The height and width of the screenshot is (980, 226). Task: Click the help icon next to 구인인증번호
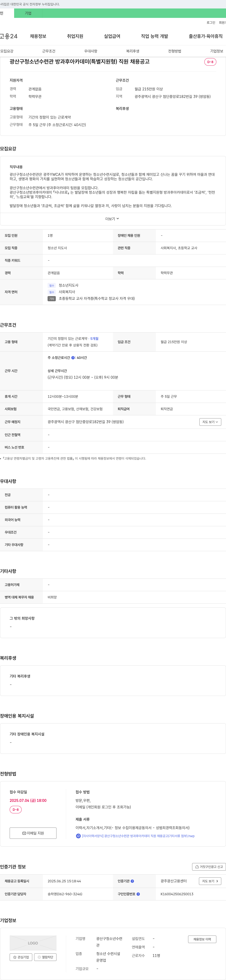click(138, 894)
